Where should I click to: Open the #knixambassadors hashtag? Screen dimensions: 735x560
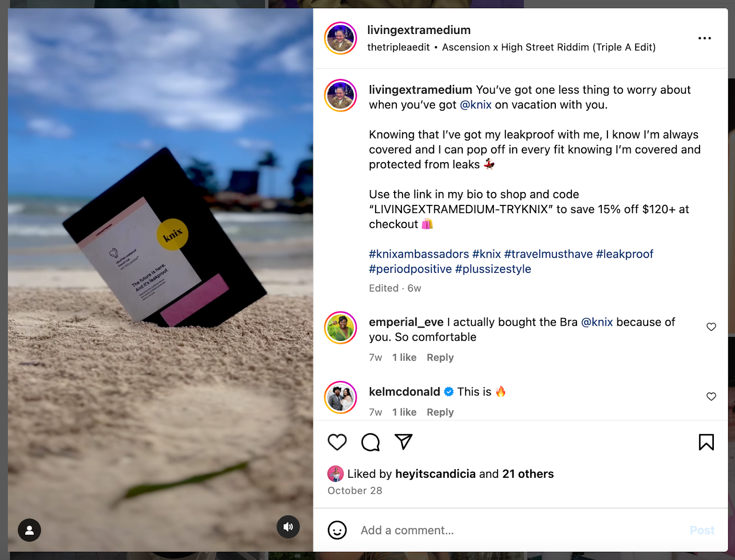(418, 254)
